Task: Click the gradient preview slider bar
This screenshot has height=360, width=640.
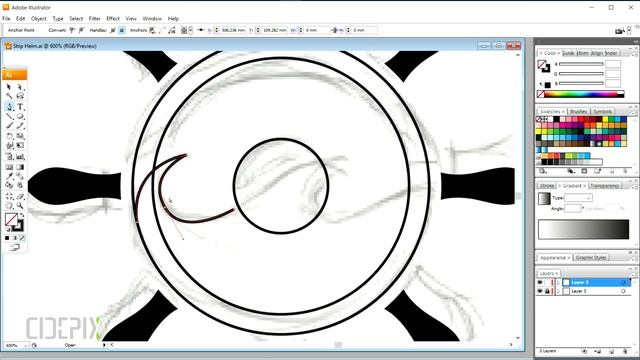Action: click(583, 229)
